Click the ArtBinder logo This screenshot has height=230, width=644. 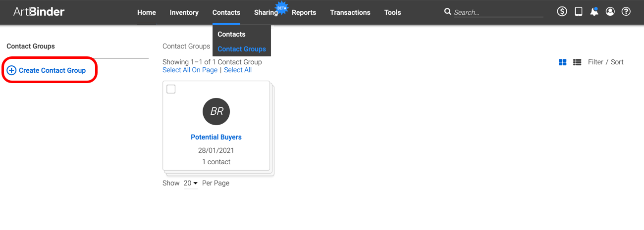[x=39, y=11]
